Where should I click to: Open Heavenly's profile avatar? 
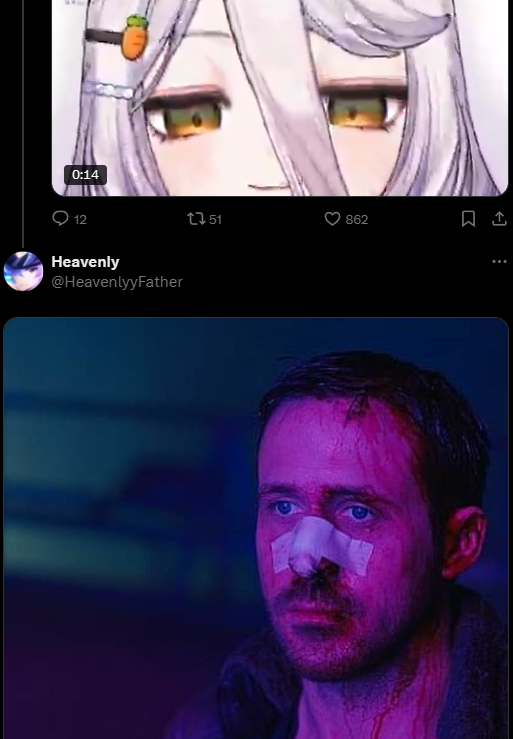(23, 271)
